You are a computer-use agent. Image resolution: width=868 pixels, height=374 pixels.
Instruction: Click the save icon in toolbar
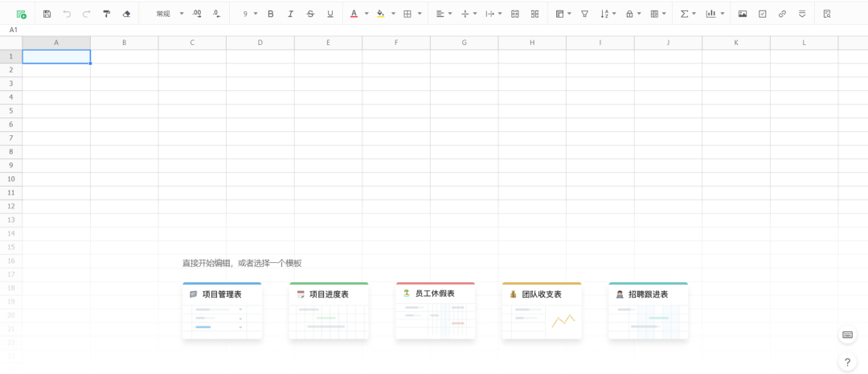pyautogui.click(x=47, y=14)
